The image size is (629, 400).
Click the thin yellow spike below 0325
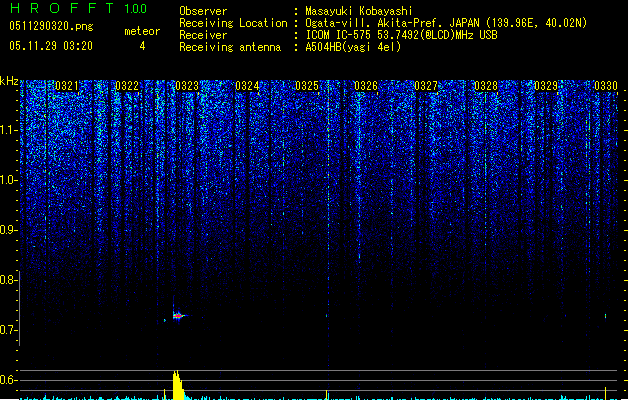(x=327, y=394)
